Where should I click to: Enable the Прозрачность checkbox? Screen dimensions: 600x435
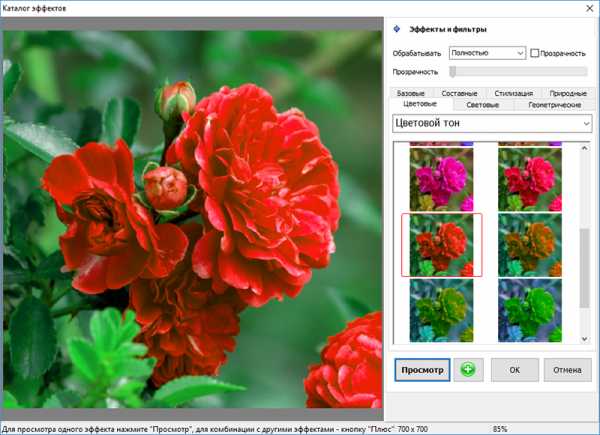pyautogui.click(x=535, y=53)
